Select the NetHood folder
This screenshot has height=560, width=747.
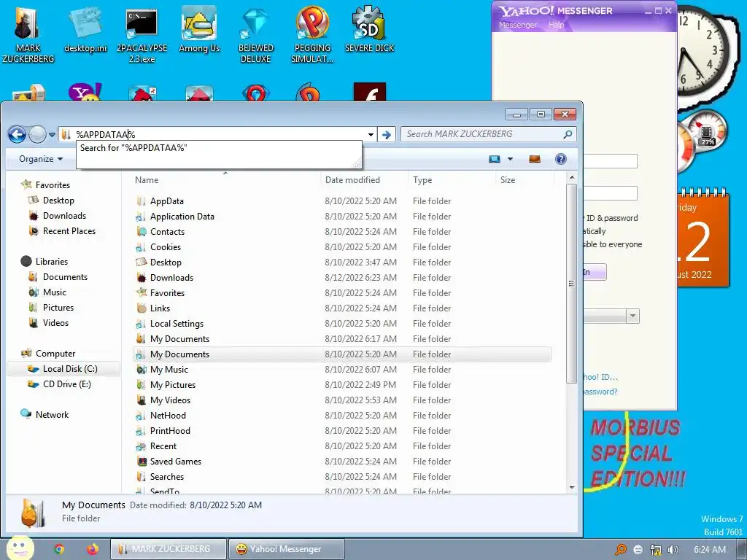pyautogui.click(x=341, y=415)
